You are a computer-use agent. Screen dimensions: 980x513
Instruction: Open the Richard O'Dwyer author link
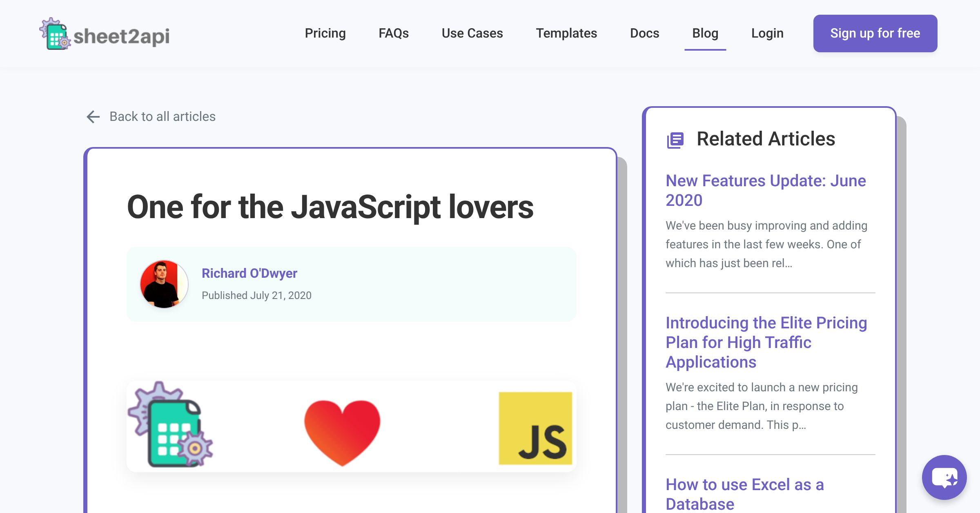coord(250,273)
